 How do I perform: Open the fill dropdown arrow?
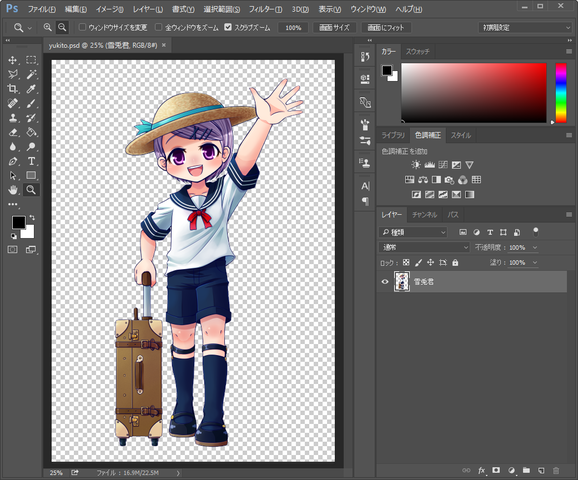pos(535,262)
